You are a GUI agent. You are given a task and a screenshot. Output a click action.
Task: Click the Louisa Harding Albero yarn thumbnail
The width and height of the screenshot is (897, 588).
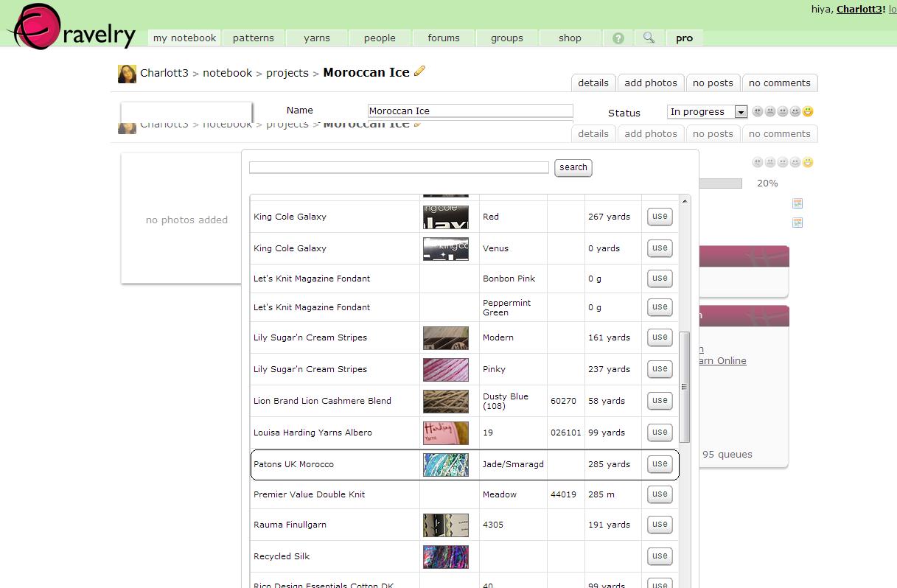point(446,433)
